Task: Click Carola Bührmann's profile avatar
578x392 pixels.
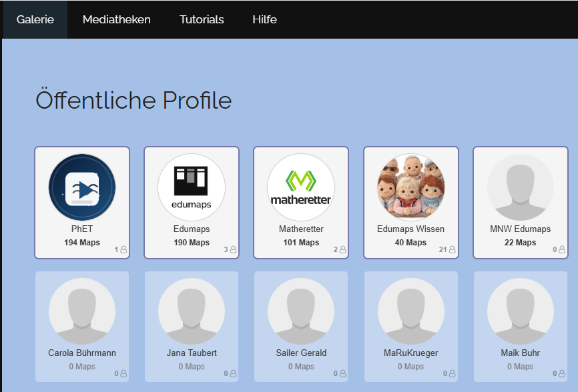Action: click(x=82, y=311)
